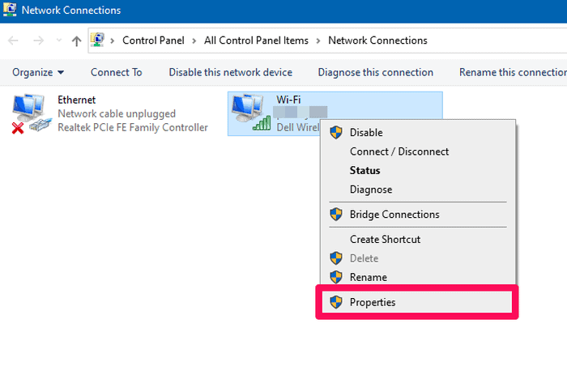Click Status in the context menu
This screenshot has width=567, height=392.
pyautogui.click(x=364, y=171)
